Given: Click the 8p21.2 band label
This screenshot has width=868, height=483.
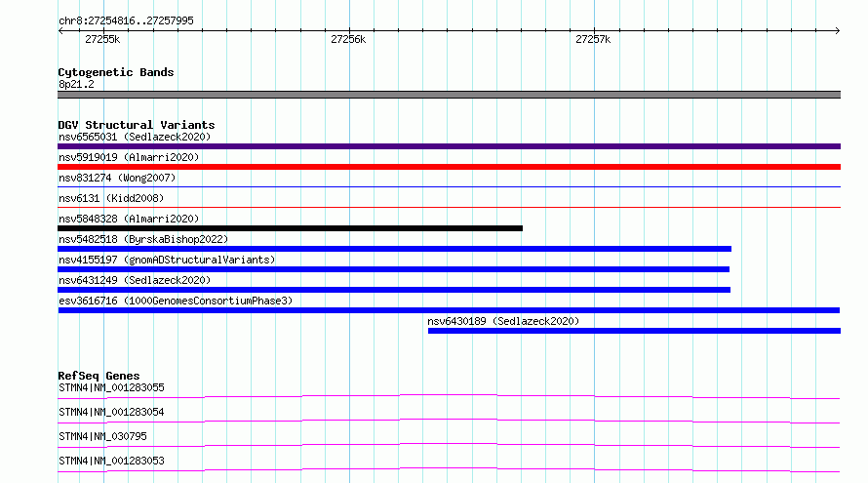Looking at the screenshot, I should (x=76, y=84).
